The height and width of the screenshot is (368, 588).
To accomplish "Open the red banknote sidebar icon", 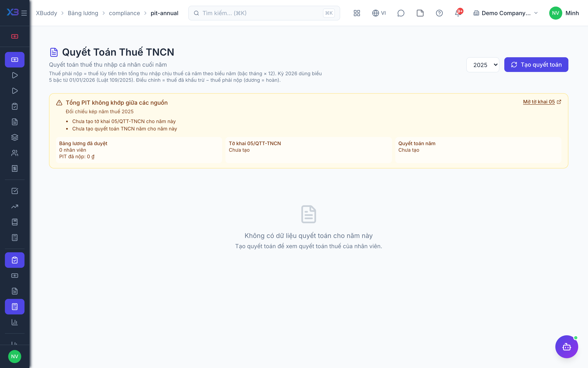I will pyautogui.click(x=14, y=37).
